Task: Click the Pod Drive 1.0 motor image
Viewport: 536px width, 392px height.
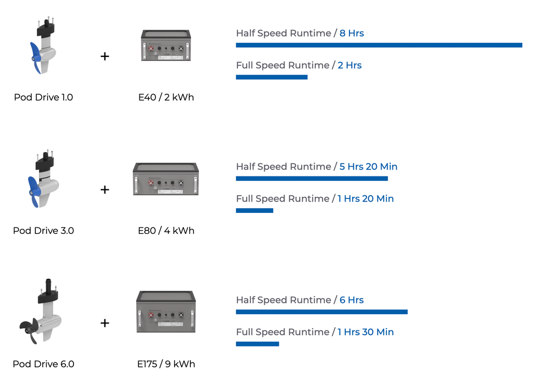Action: pyautogui.click(x=42, y=48)
